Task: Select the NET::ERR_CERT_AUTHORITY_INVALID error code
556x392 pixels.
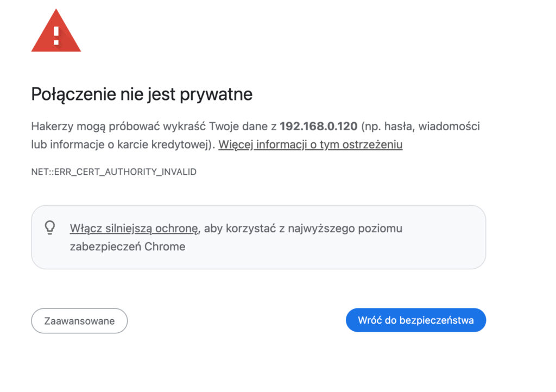Action: click(x=114, y=172)
